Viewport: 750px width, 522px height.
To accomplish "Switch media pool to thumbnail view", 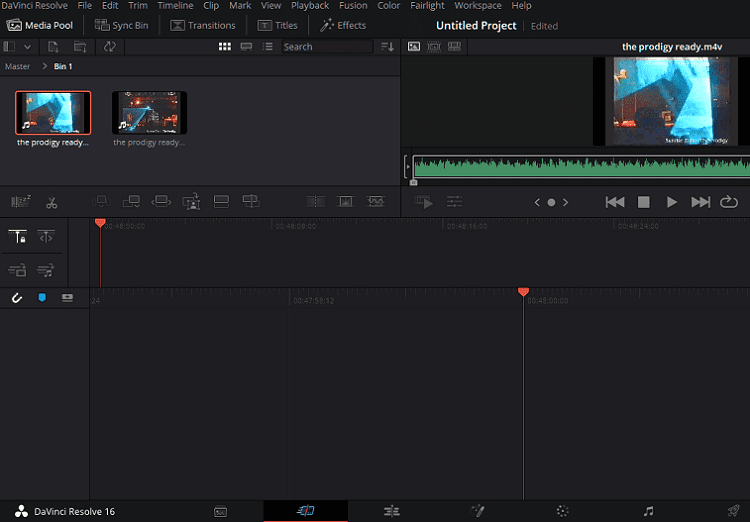I will pyautogui.click(x=225, y=46).
